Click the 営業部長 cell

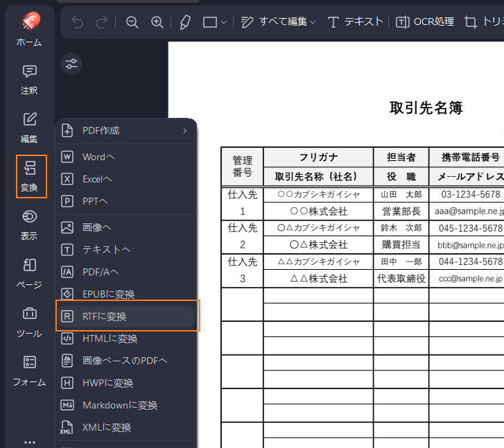tap(401, 212)
